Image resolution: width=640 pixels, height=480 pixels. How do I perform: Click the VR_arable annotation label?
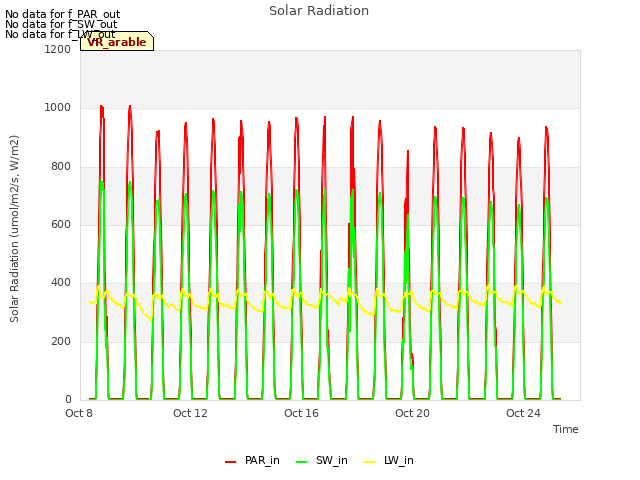click(117, 42)
